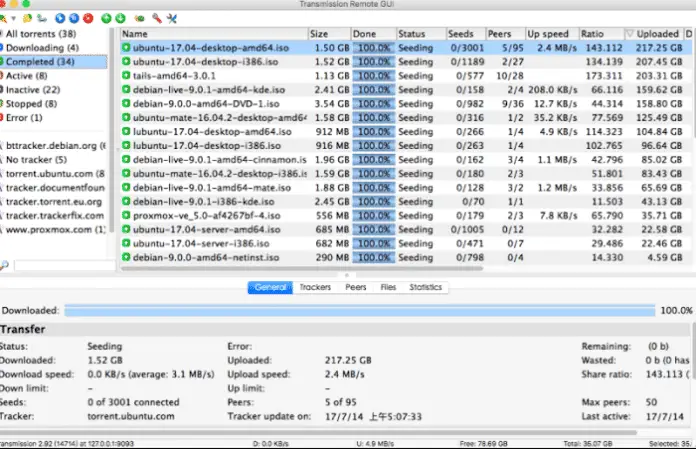This screenshot has width=696, height=449.
Task: Select debian-live-9.0.1-amd64-kde.iso row name
Action: [x=209, y=90]
